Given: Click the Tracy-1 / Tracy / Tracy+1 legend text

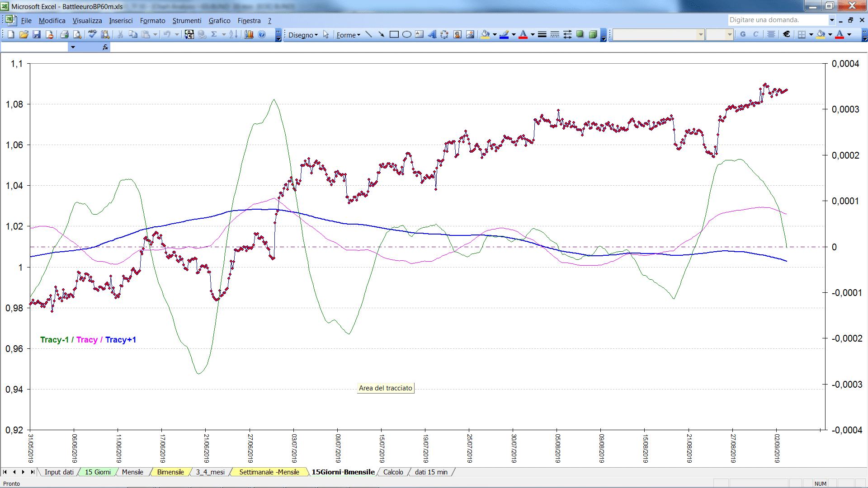Looking at the screenshot, I should pyautogui.click(x=88, y=340).
